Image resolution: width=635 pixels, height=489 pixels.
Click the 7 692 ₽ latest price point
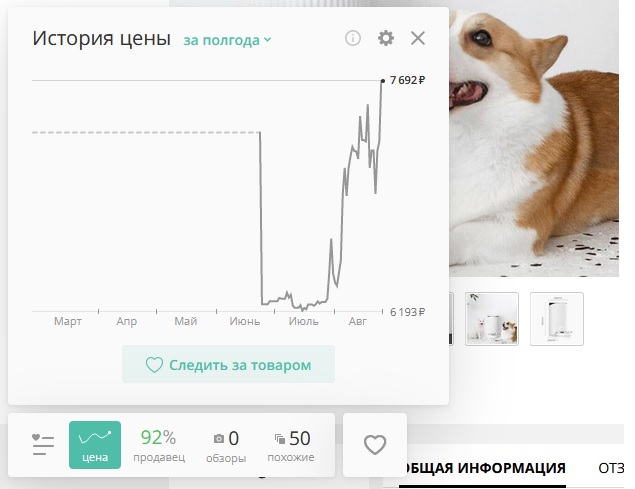[x=382, y=81]
